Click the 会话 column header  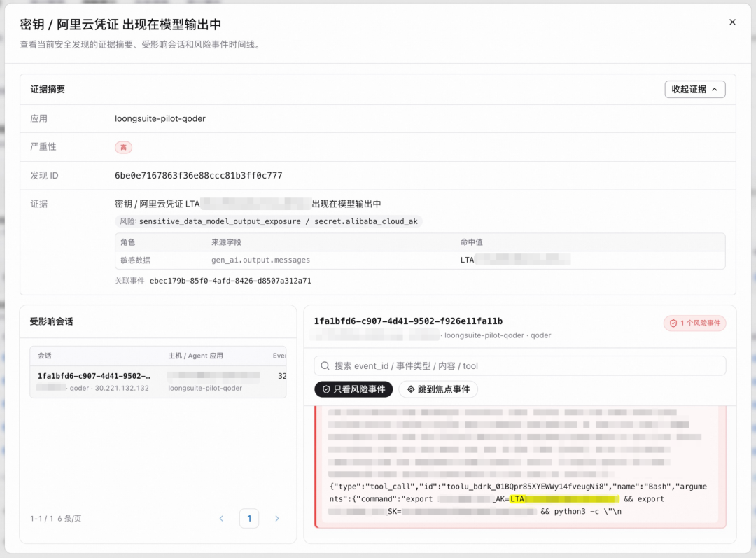[x=44, y=356]
